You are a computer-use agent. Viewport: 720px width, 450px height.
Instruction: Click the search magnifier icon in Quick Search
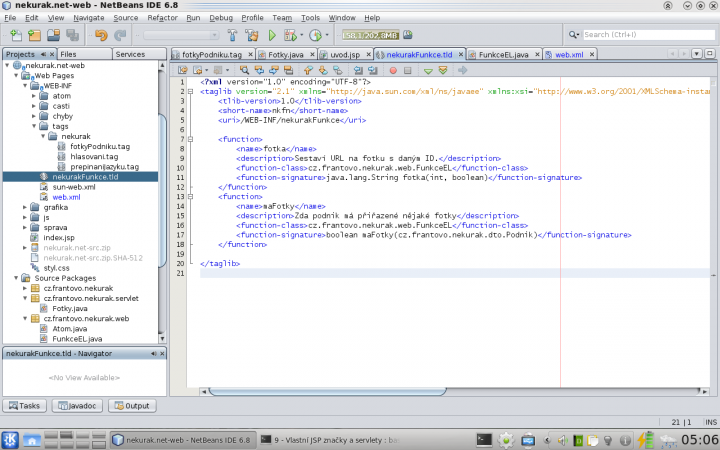pos(573,34)
